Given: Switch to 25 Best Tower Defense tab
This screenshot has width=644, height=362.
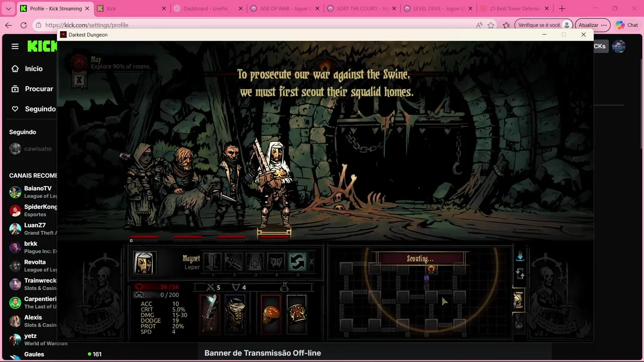Looking at the screenshot, I should coord(515,9).
